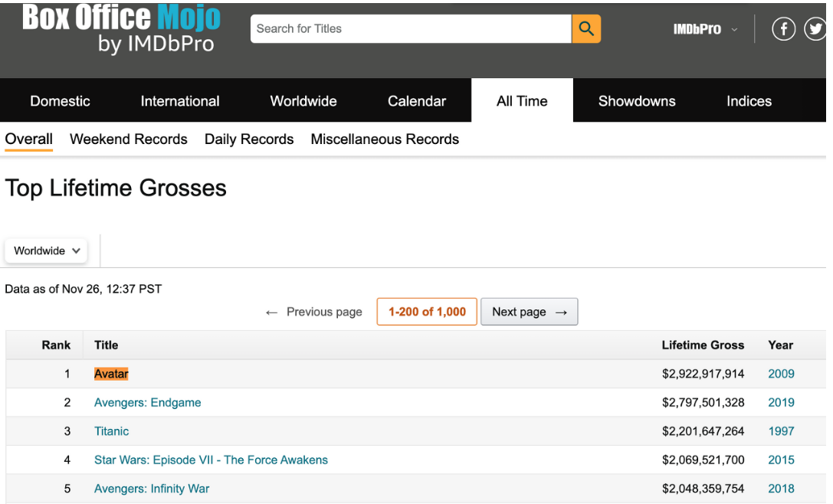The width and height of the screenshot is (833, 504).
Task: Open the 2019 year link
Action: (x=781, y=403)
